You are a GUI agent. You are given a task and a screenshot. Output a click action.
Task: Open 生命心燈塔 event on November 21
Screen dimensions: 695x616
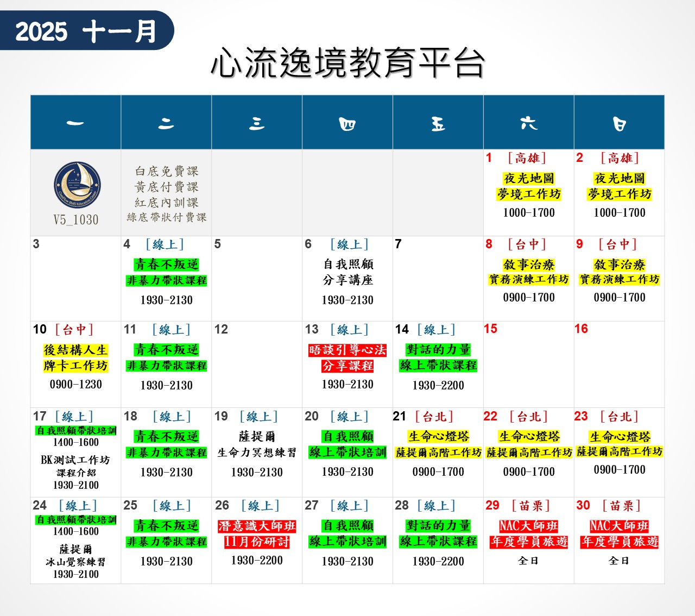pyautogui.click(x=438, y=437)
